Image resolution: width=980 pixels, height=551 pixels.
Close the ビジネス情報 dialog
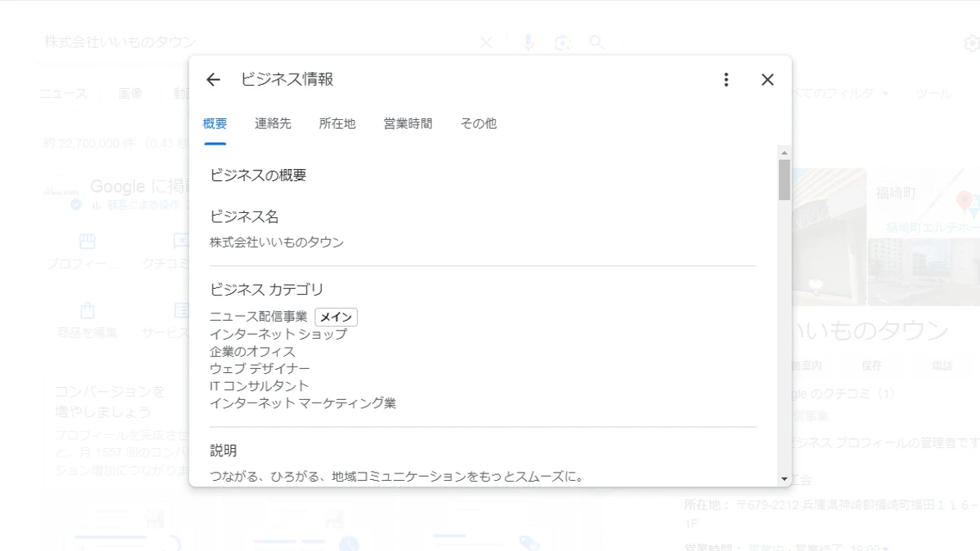pos(768,79)
